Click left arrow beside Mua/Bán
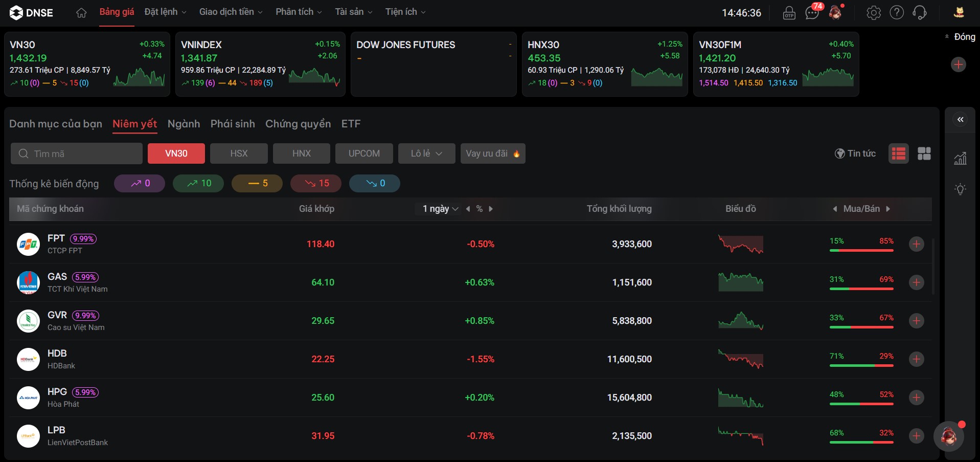The image size is (980, 462). pyautogui.click(x=835, y=209)
